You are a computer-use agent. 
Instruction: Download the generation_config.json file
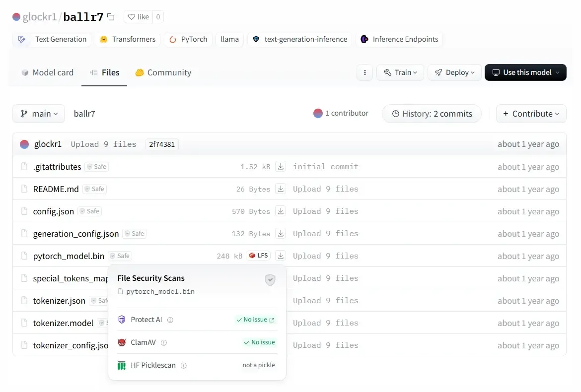point(281,234)
